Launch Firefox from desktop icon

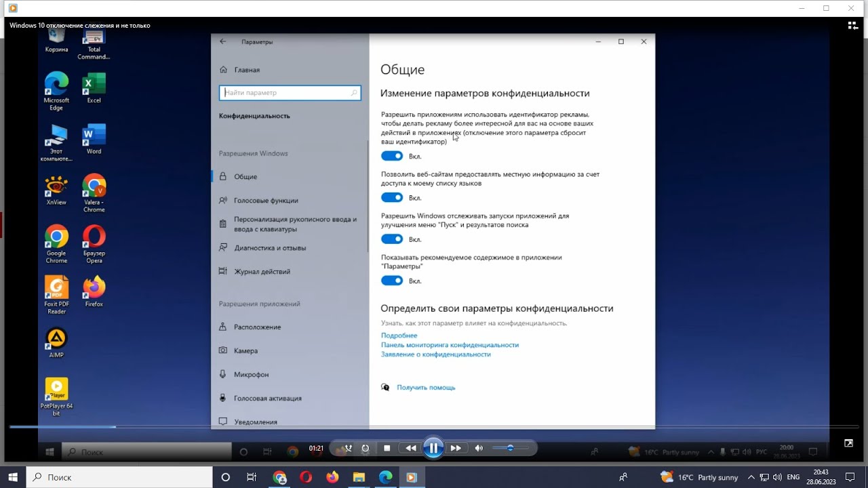point(94,291)
